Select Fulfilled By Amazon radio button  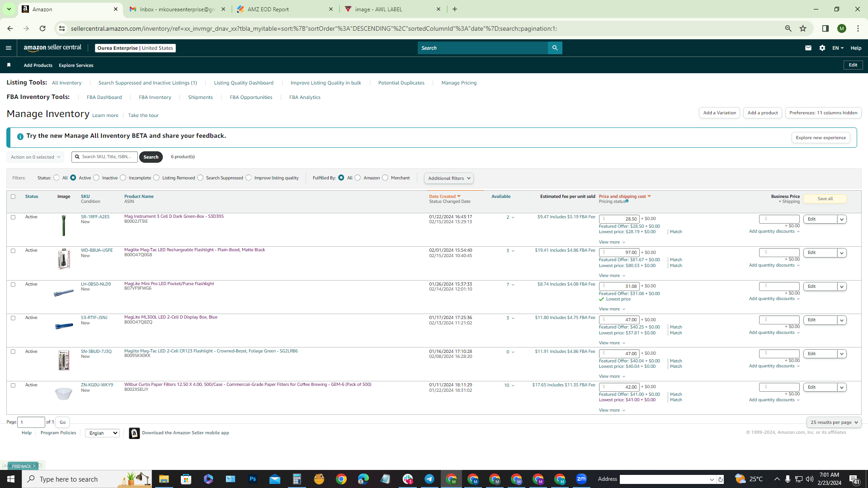tap(358, 178)
